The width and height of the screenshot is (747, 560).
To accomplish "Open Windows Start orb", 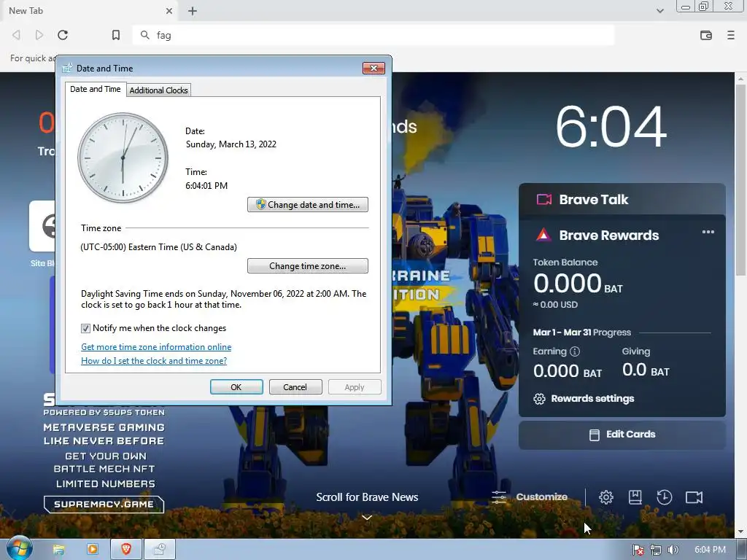I will [x=18, y=548].
